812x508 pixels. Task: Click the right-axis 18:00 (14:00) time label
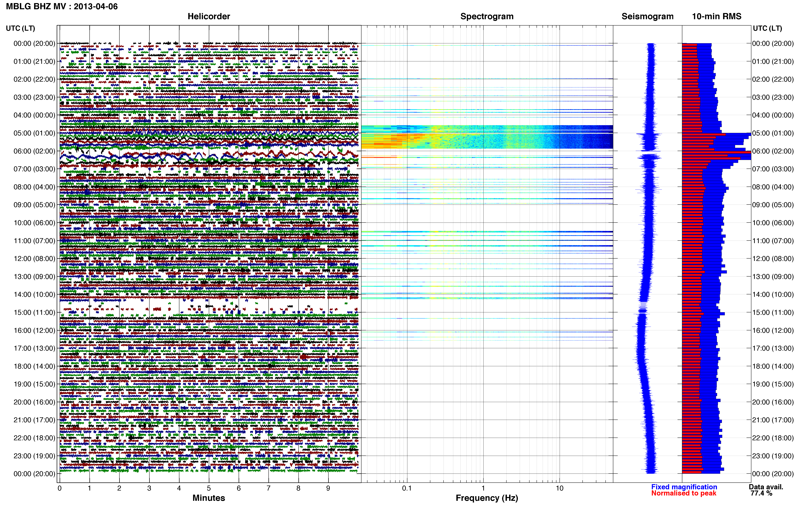coord(773,366)
